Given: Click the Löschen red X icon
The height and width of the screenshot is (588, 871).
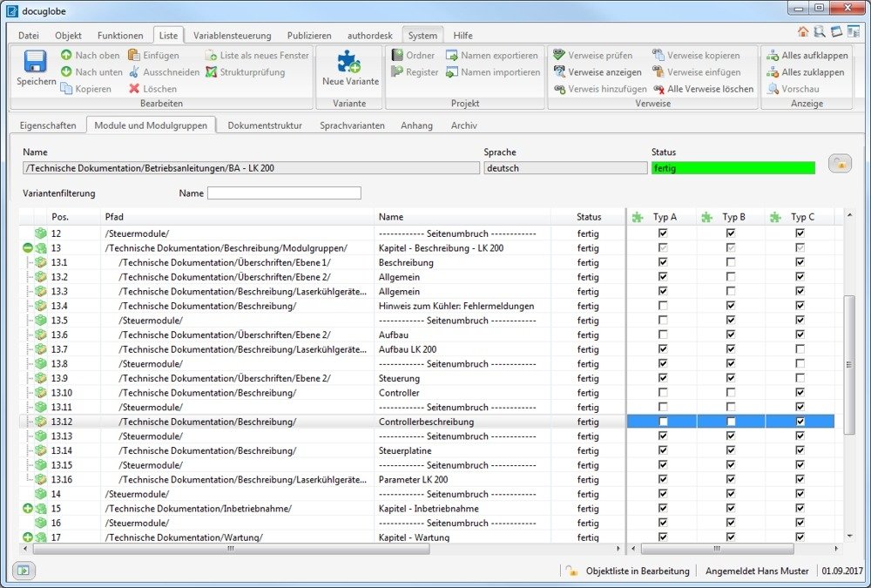Looking at the screenshot, I should click(x=134, y=89).
